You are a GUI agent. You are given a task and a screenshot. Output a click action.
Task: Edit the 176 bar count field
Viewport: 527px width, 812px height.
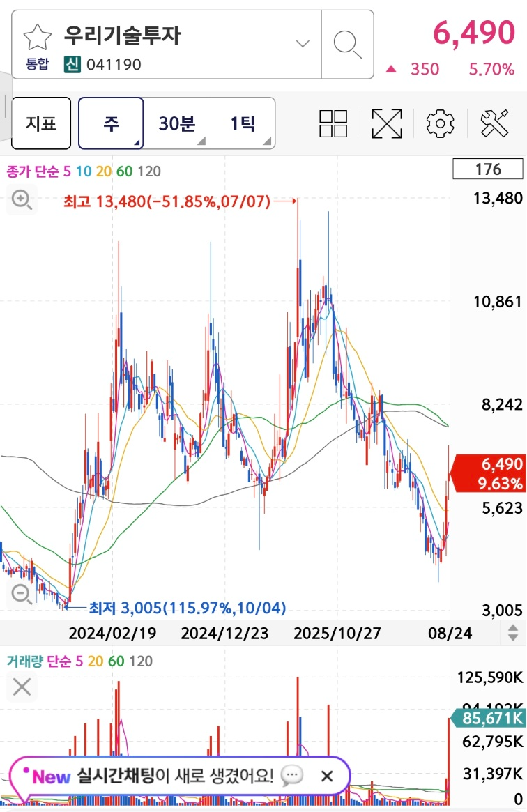488,169
